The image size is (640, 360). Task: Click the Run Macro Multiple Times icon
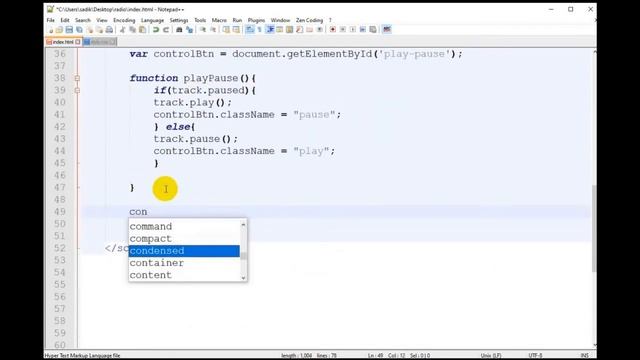(363, 29)
